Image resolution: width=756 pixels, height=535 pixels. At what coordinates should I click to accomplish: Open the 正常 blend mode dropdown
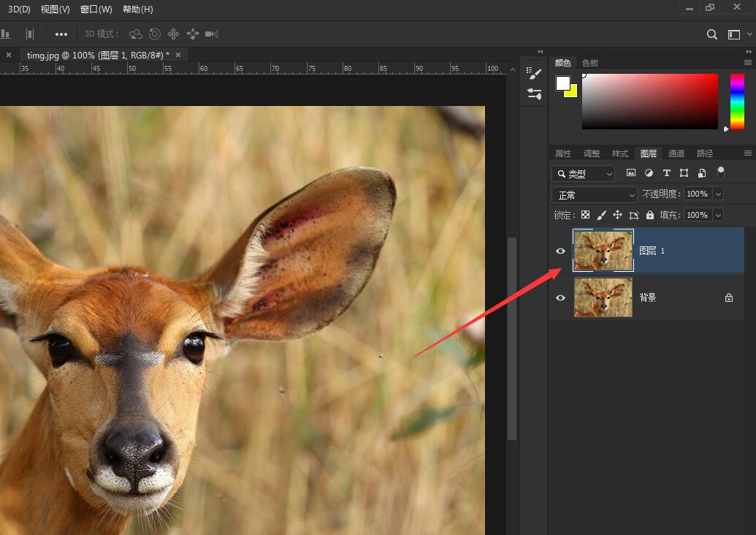coord(595,194)
